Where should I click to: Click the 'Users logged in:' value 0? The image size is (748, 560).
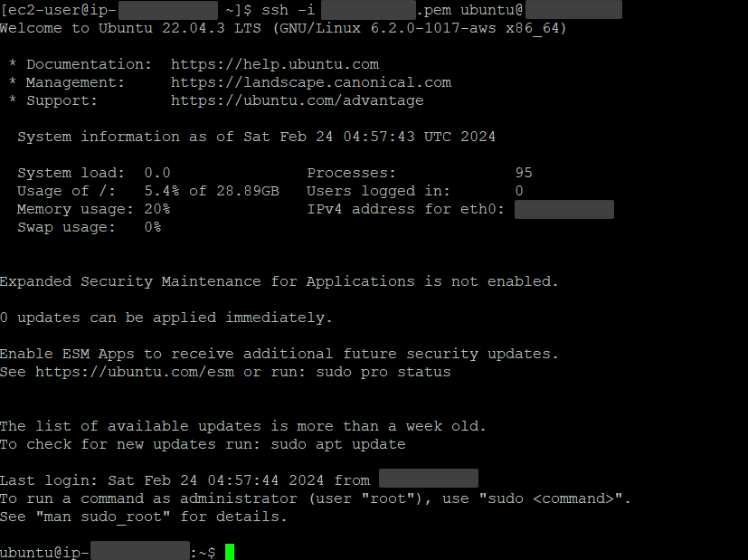[x=519, y=191]
